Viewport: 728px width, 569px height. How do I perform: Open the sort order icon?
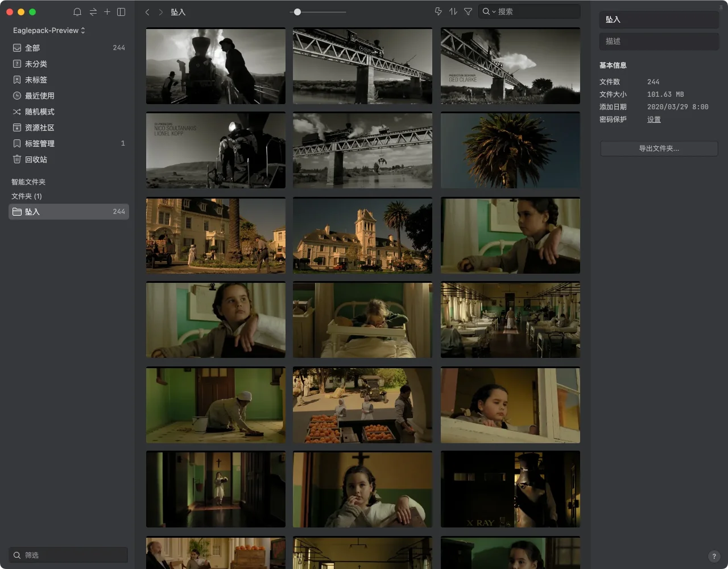click(453, 11)
